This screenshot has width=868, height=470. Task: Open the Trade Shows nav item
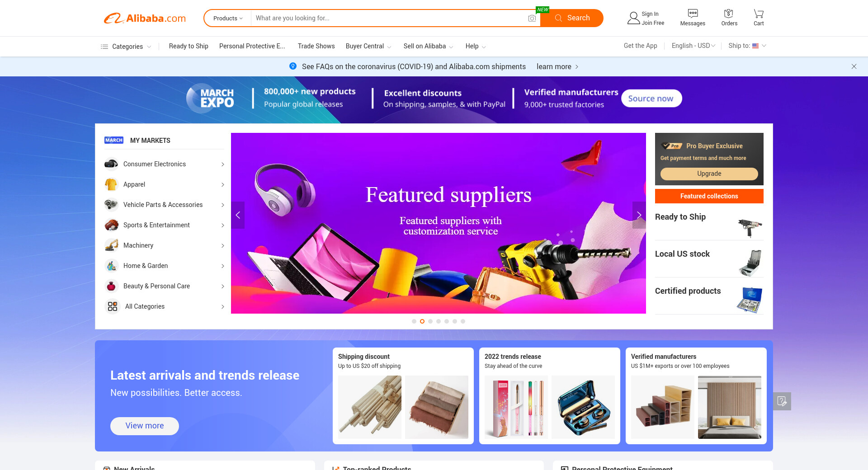pyautogui.click(x=316, y=46)
